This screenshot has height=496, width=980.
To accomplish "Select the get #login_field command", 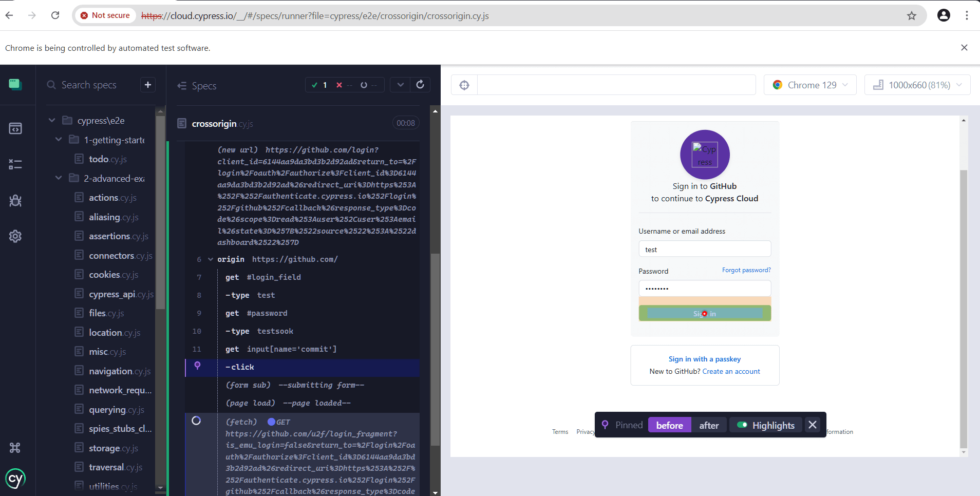I will (x=303, y=277).
